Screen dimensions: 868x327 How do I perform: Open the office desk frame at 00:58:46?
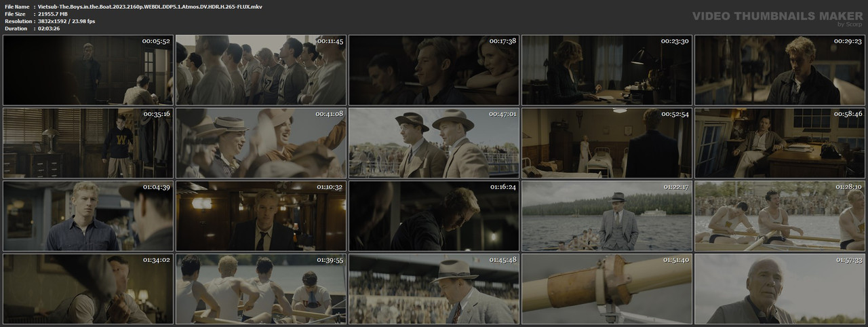pyautogui.click(x=780, y=143)
